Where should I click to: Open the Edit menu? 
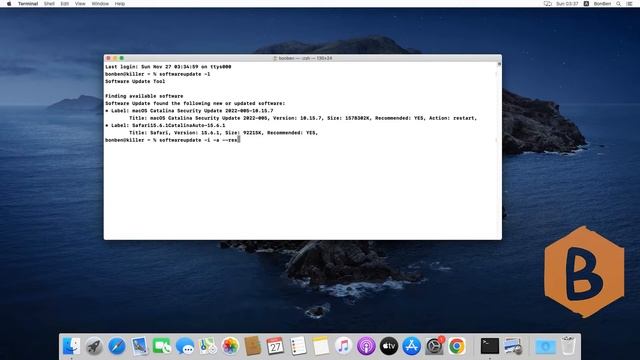point(64,4)
